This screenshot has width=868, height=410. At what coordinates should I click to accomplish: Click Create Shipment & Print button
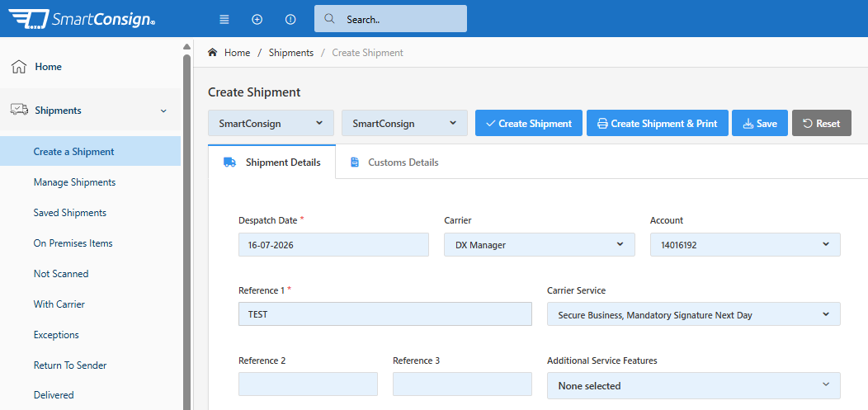tap(657, 123)
